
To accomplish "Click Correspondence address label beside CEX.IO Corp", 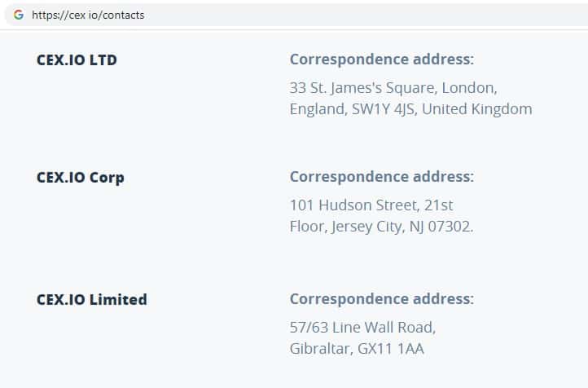I will pos(381,177).
